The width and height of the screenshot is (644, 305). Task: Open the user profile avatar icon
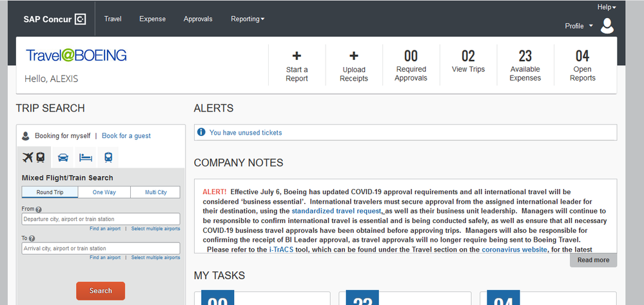607,26
